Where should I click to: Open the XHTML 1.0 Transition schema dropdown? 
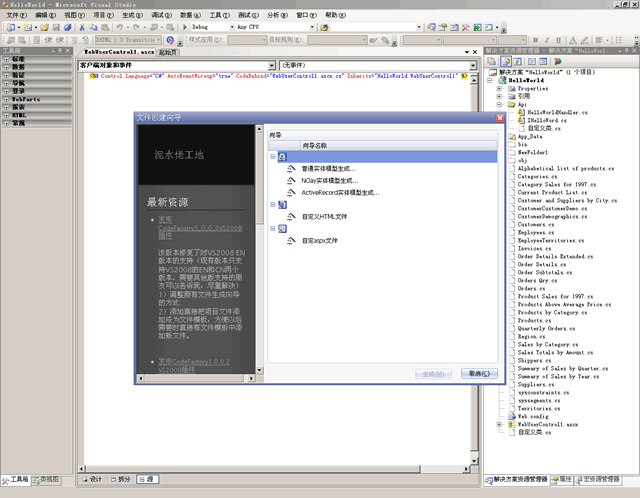[x=159, y=40]
